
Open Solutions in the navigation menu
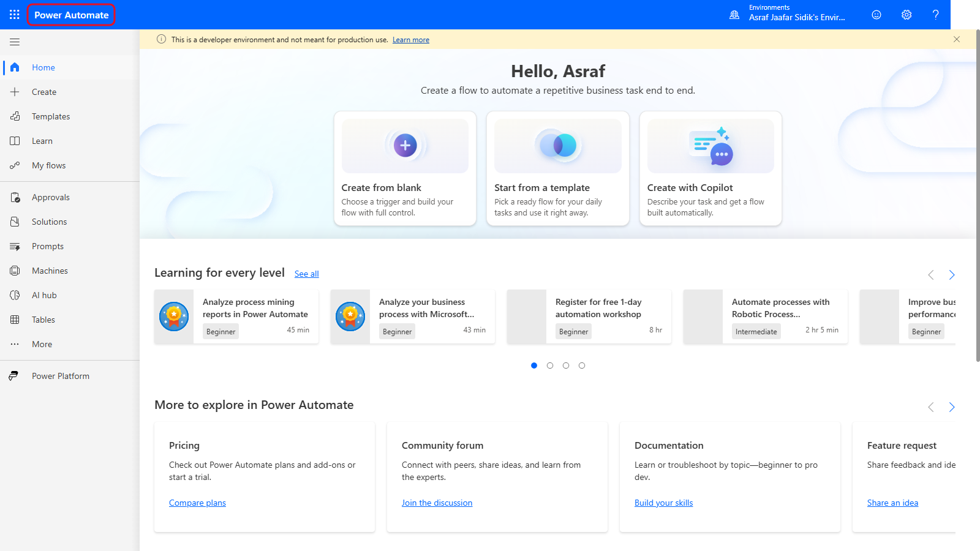tap(70, 222)
